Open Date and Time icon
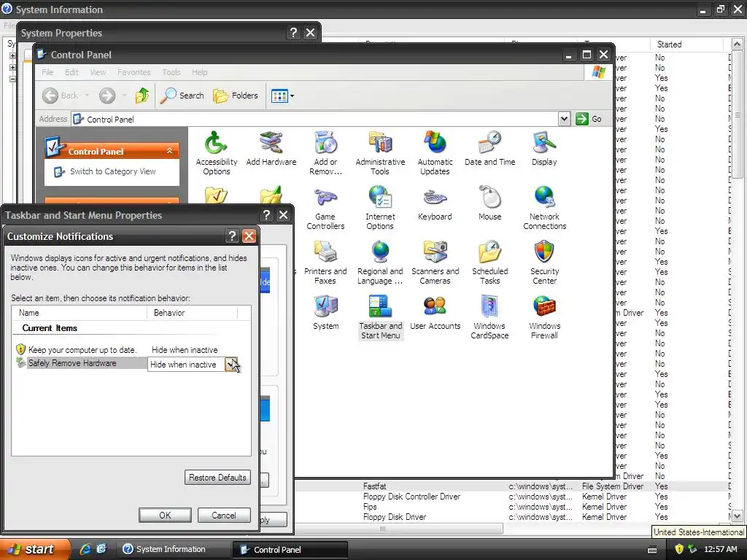Screen dimensions: 747x560 (489, 149)
